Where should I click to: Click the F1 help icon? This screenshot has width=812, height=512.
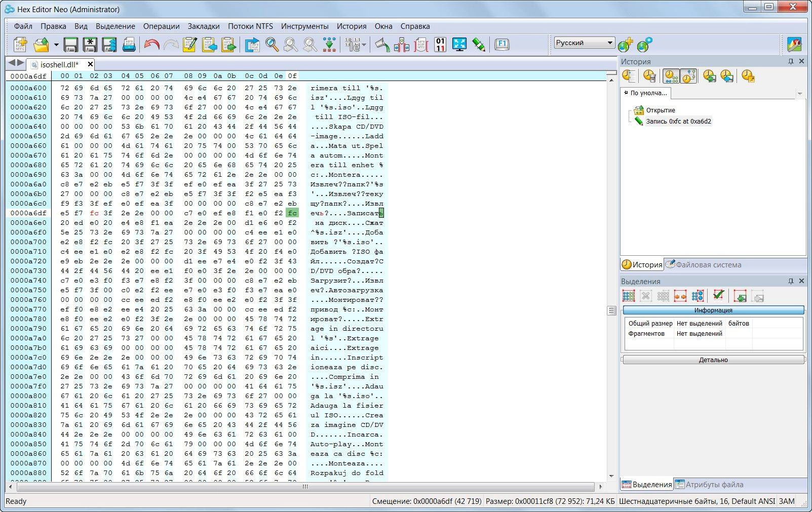[x=501, y=44]
